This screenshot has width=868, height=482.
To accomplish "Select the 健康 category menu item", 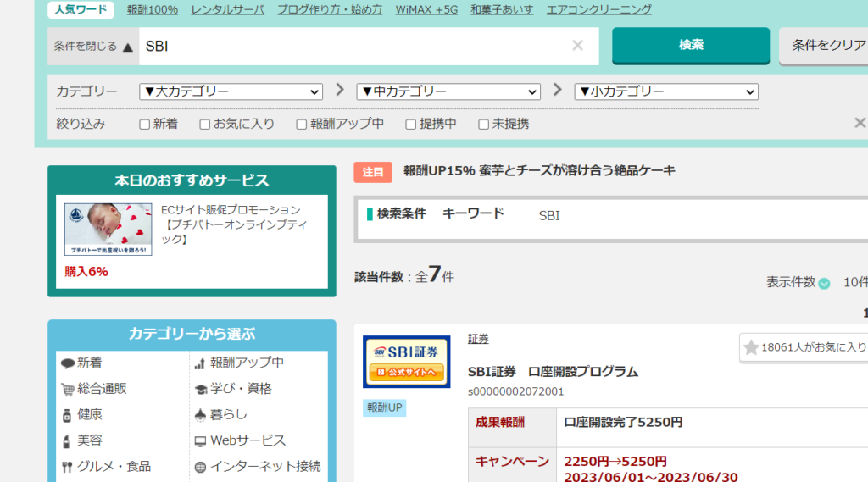I will click(x=90, y=415).
